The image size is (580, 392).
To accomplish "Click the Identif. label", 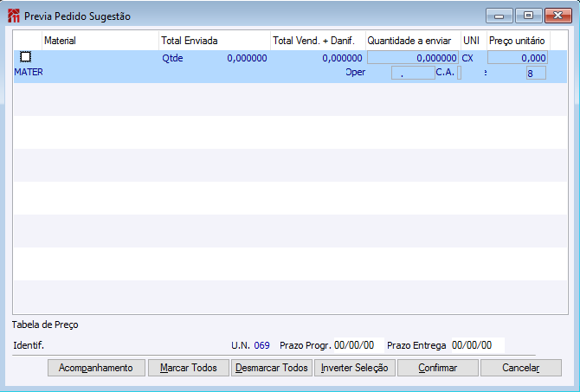I will pos(29,345).
